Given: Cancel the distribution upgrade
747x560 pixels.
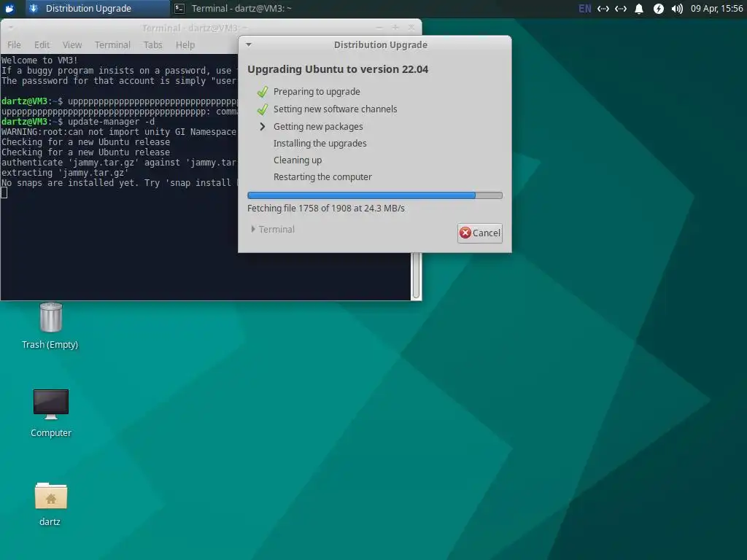Looking at the screenshot, I should pyautogui.click(x=480, y=233).
